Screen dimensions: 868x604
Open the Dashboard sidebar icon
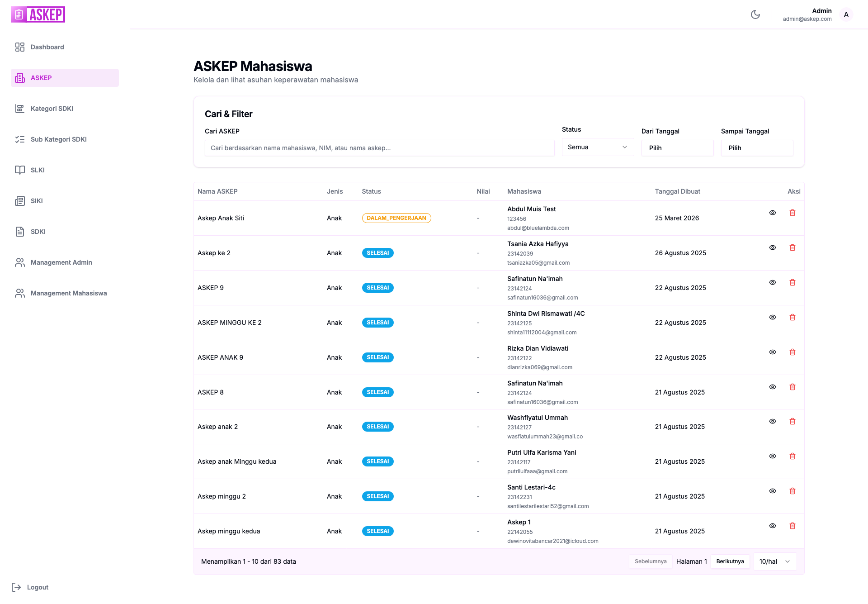coord(20,47)
